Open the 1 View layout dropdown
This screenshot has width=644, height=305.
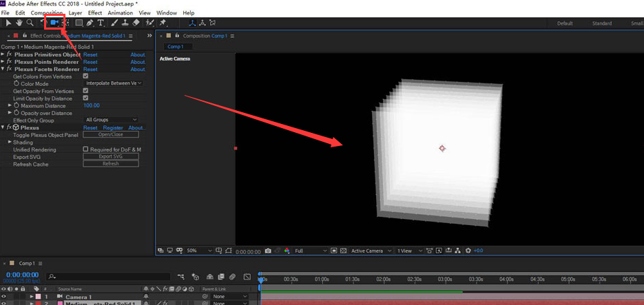click(409, 251)
